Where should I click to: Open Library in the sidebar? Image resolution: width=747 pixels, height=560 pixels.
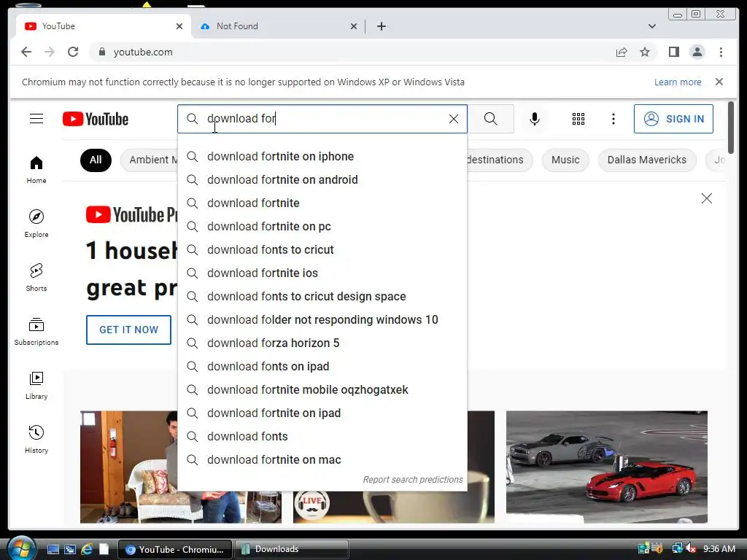coord(36,385)
